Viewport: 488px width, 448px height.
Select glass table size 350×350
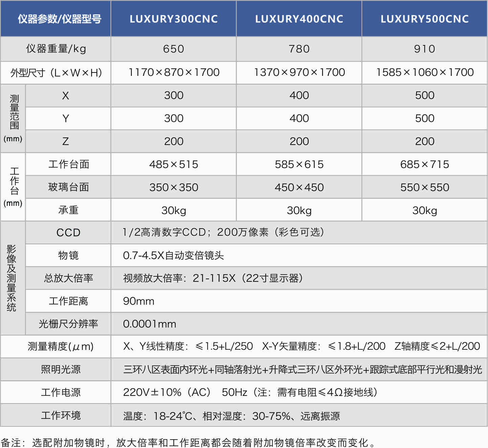(x=174, y=188)
